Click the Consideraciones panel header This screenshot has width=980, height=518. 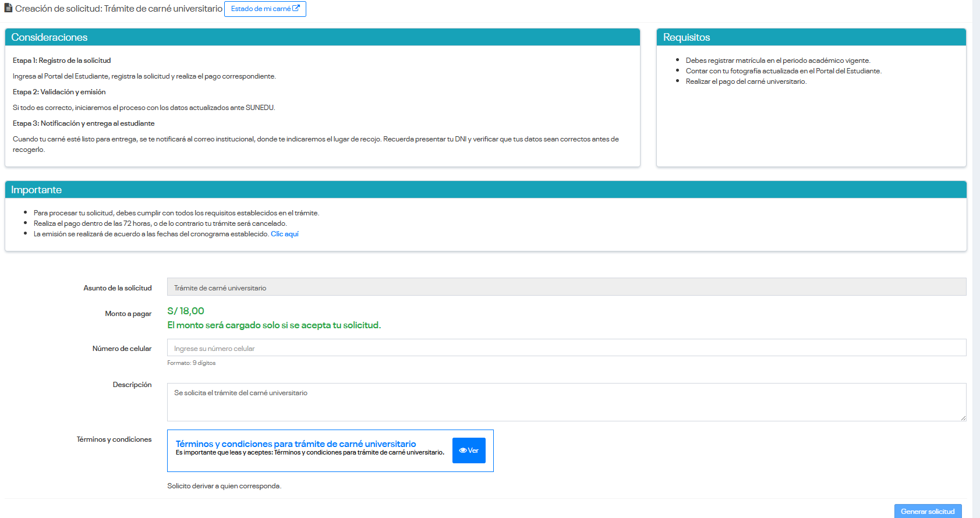click(x=323, y=37)
